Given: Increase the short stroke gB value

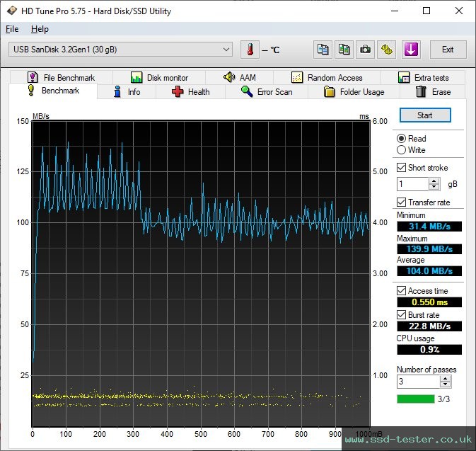Looking at the screenshot, I should (434, 181).
